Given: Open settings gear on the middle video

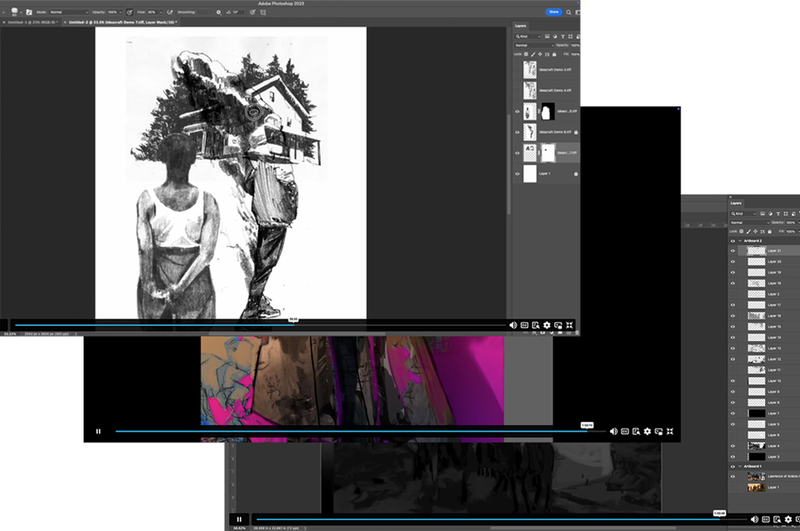Looking at the screenshot, I should [x=647, y=431].
